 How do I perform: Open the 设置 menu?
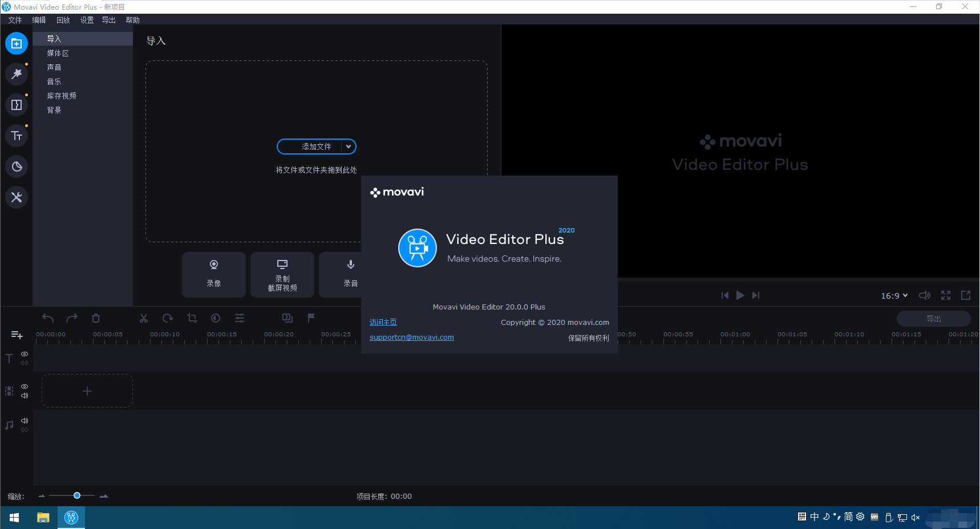click(x=87, y=20)
